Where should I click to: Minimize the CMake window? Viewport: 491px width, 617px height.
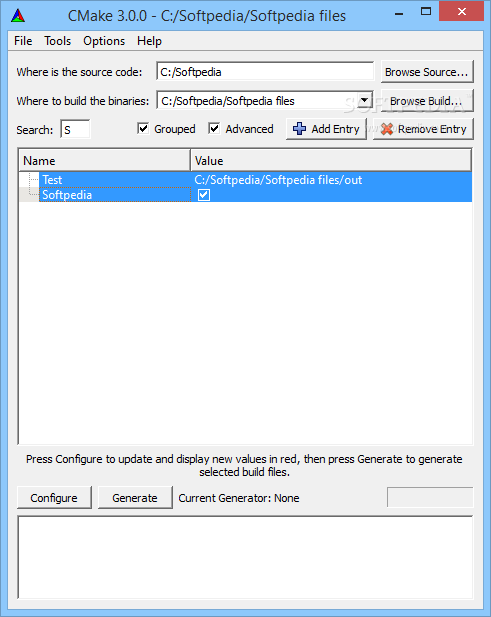click(399, 13)
